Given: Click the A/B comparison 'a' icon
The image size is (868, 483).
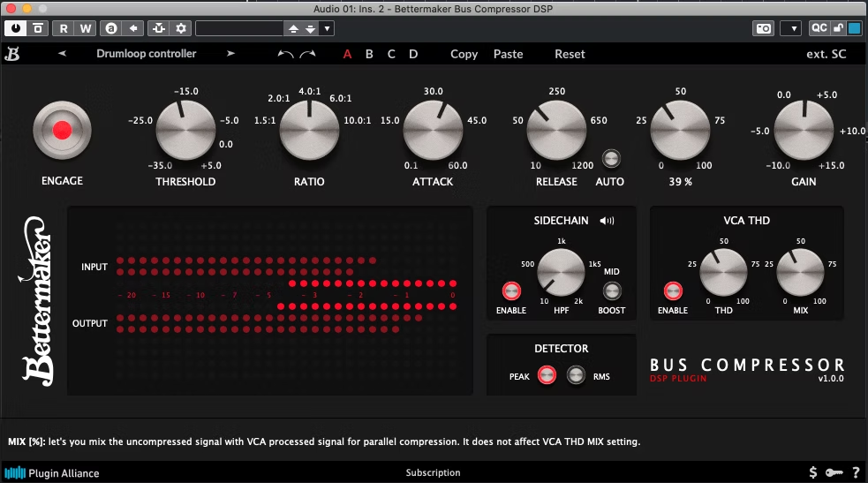Looking at the screenshot, I should coord(111,28).
